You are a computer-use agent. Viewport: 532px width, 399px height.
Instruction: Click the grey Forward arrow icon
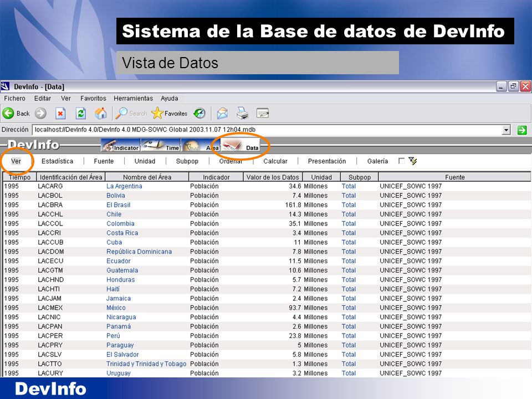click(40, 113)
